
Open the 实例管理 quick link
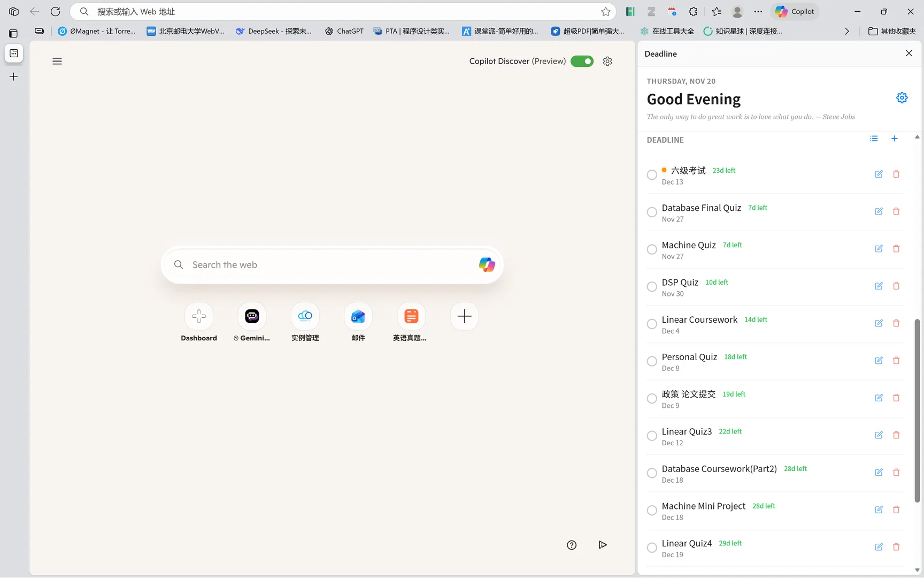[x=305, y=322]
